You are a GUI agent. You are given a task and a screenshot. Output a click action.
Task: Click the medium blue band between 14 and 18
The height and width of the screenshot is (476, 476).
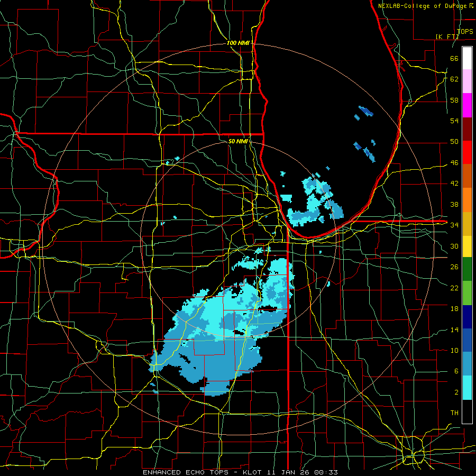point(467,340)
